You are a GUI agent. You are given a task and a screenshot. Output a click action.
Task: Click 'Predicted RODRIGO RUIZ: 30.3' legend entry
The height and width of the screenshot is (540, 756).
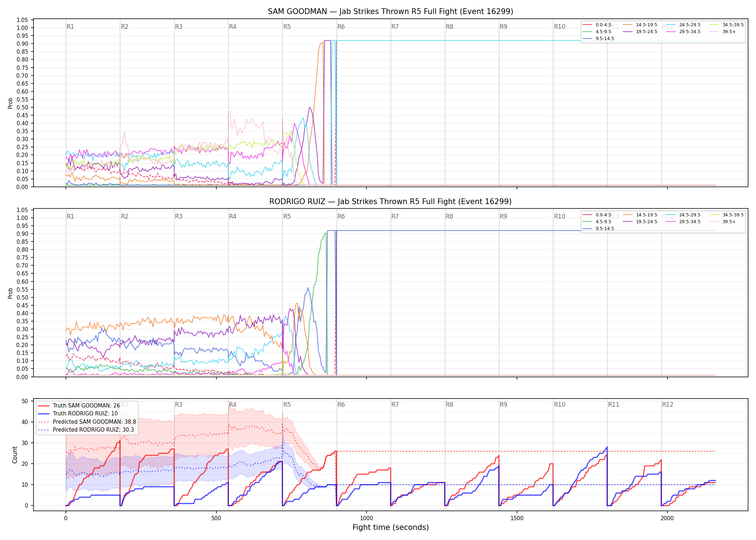[86, 430]
